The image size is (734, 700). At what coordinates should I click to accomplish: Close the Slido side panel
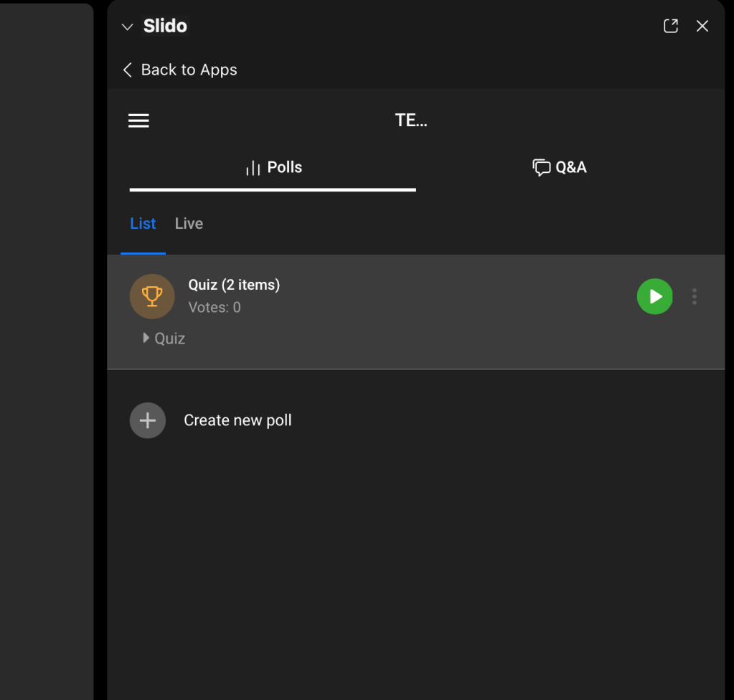click(x=702, y=26)
